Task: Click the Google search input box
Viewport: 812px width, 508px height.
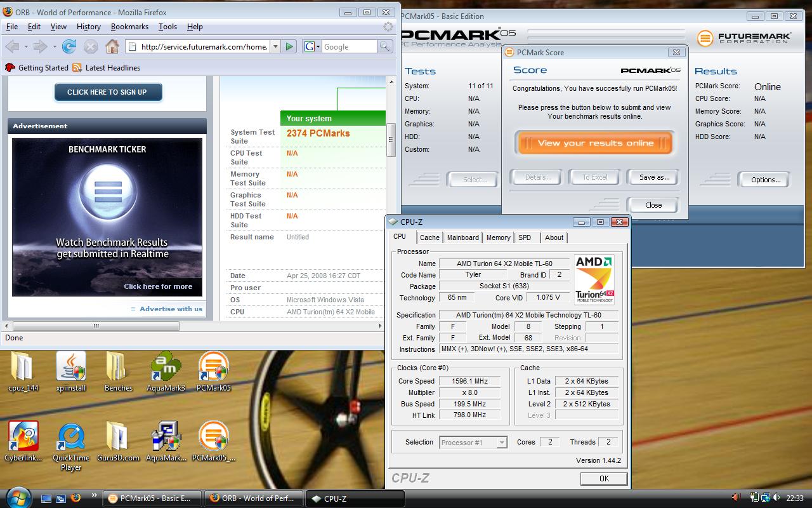Action: [x=349, y=46]
